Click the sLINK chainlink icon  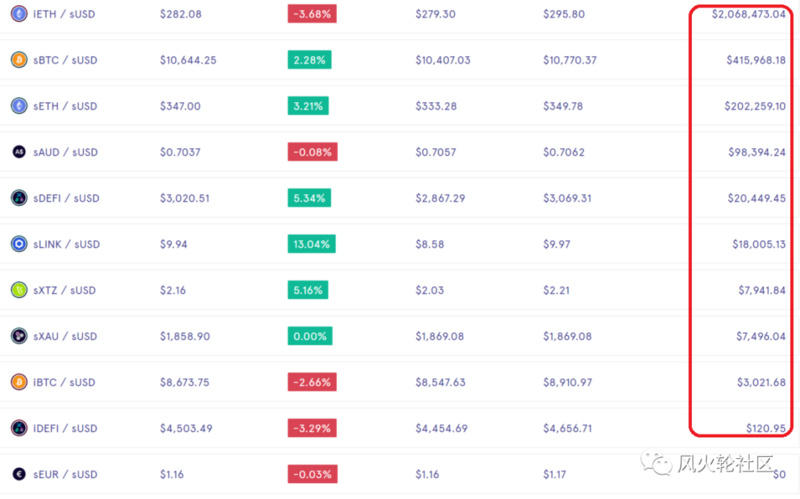(18, 244)
